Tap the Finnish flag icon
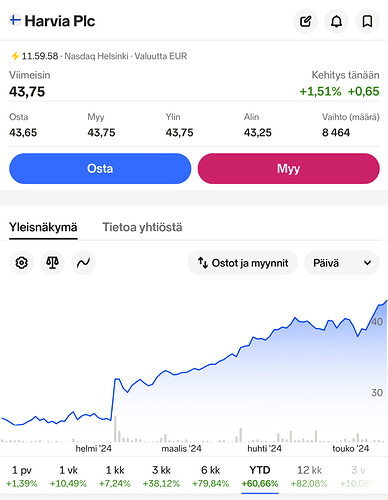This screenshot has height=500, width=388. 15,20
